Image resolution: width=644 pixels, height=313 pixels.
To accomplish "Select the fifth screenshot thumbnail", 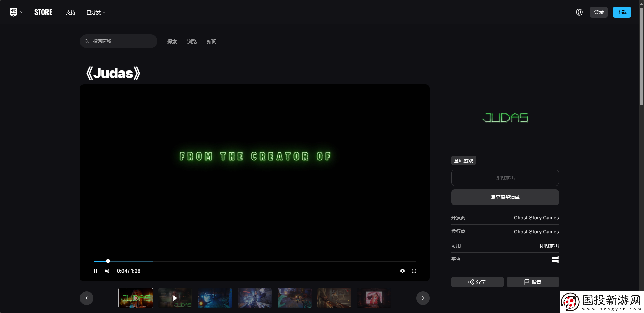I will coord(294,298).
